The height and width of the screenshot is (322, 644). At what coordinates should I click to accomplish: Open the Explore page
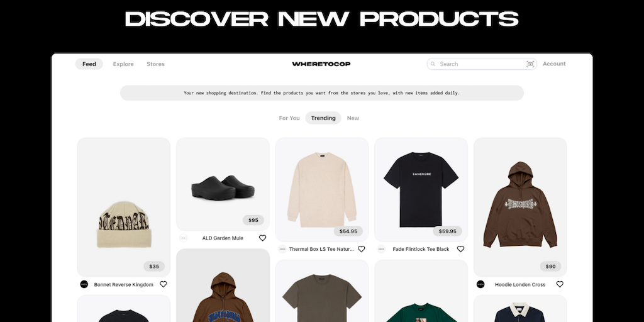click(123, 64)
